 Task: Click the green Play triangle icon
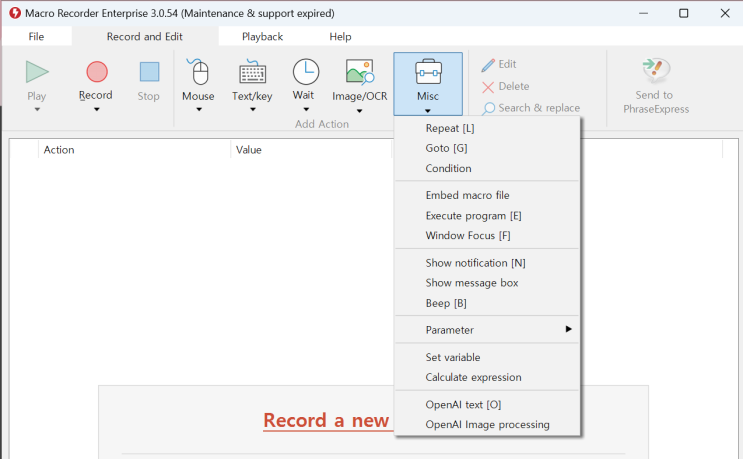point(37,72)
